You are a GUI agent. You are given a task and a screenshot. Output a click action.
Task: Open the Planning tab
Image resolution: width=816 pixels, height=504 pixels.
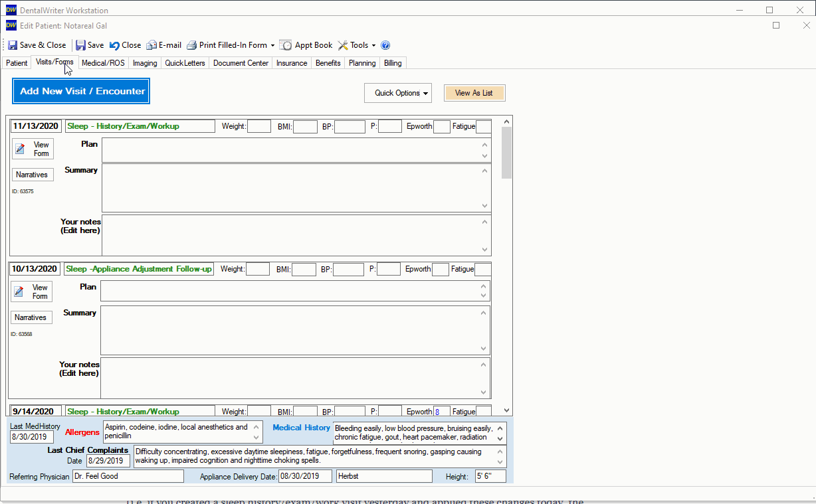(x=362, y=63)
